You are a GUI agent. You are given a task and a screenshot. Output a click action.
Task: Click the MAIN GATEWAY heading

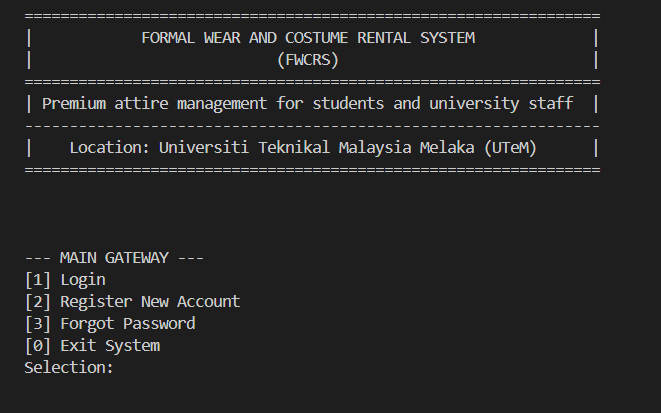114,257
